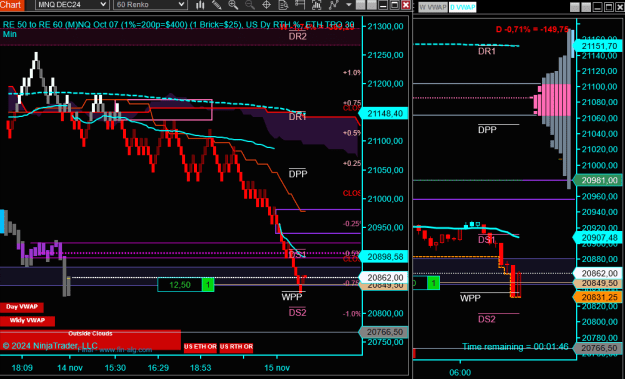Click the WPP label on right chart

pyautogui.click(x=470, y=298)
